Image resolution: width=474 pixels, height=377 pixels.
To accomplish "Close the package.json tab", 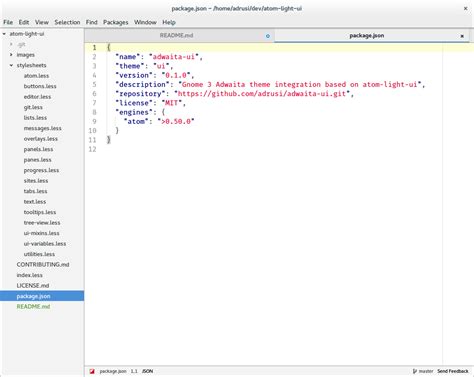I will [x=462, y=36].
